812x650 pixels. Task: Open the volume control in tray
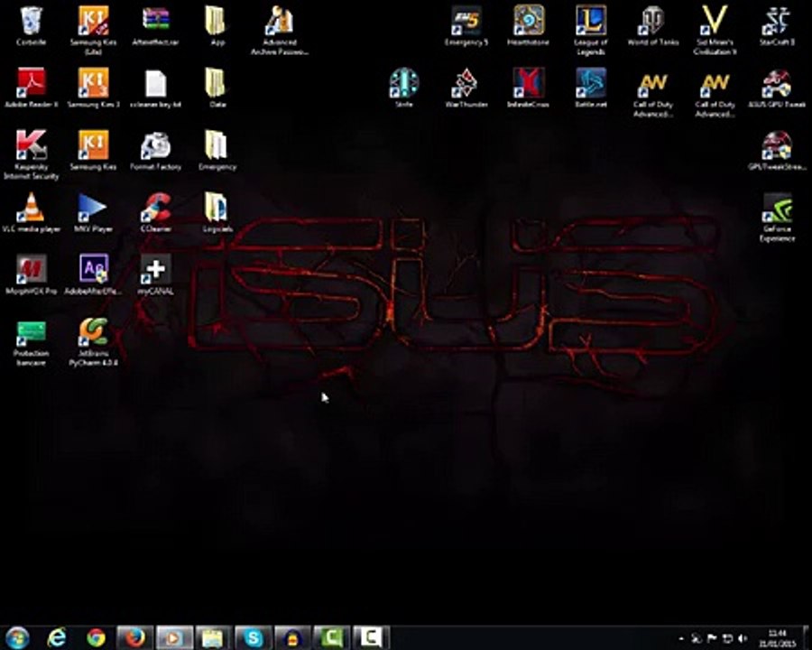(743, 638)
